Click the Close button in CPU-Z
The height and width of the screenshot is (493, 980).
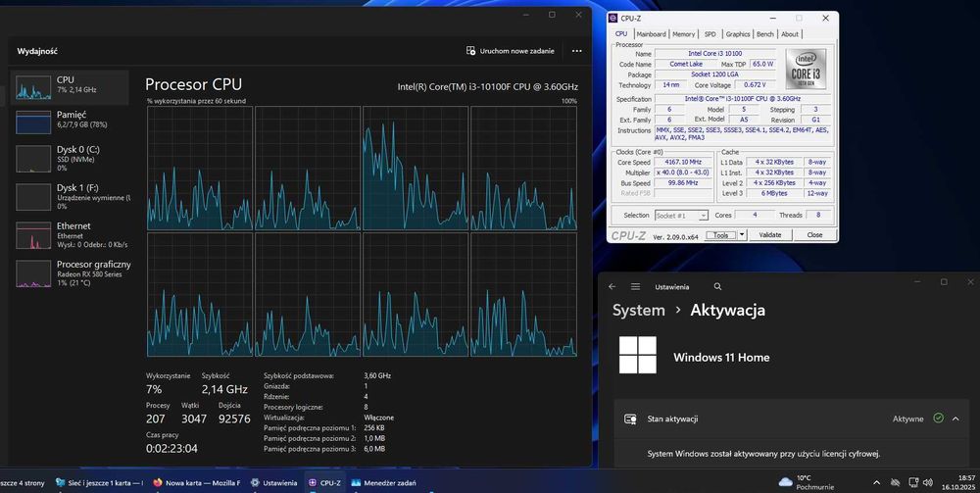click(814, 235)
